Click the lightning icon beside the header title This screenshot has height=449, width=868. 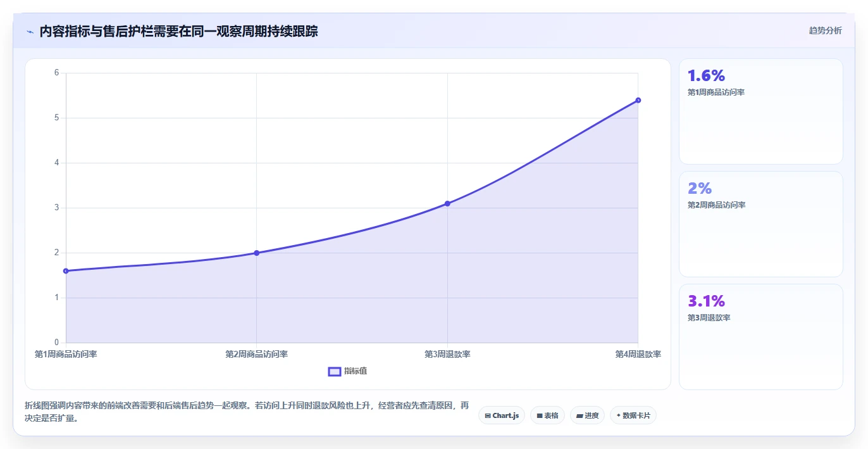[30, 31]
